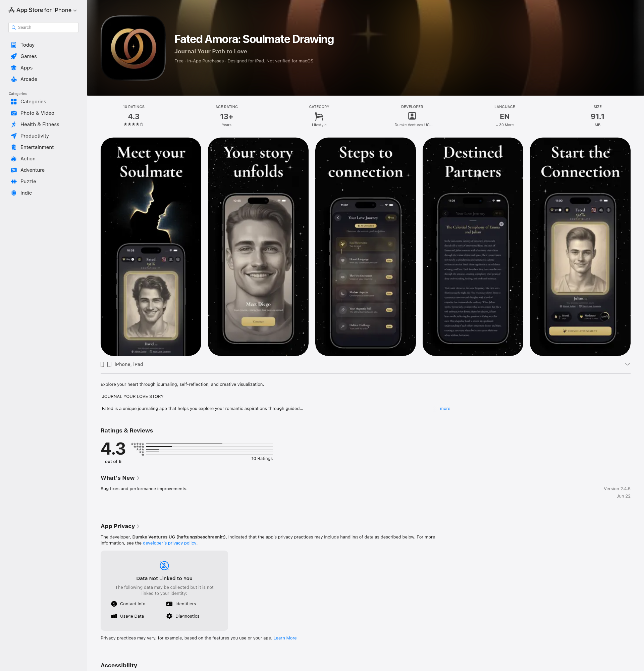Click the Lifestyle category label
This screenshot has width=644, height=671.
[319, 125]
